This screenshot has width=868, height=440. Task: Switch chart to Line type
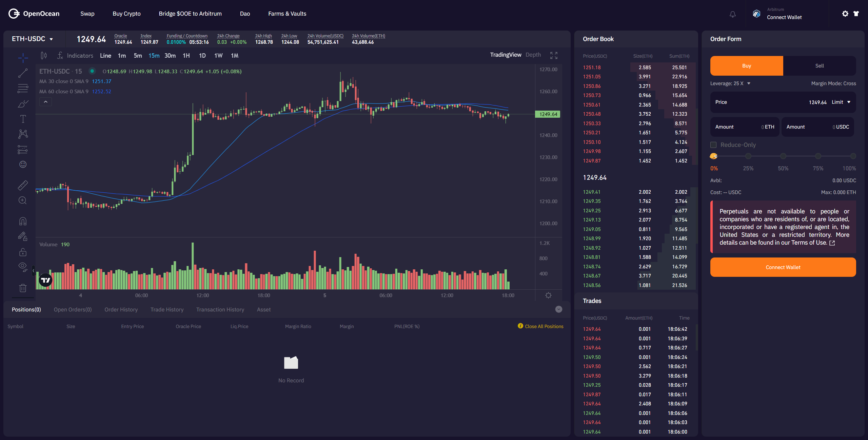pos(105,56)
